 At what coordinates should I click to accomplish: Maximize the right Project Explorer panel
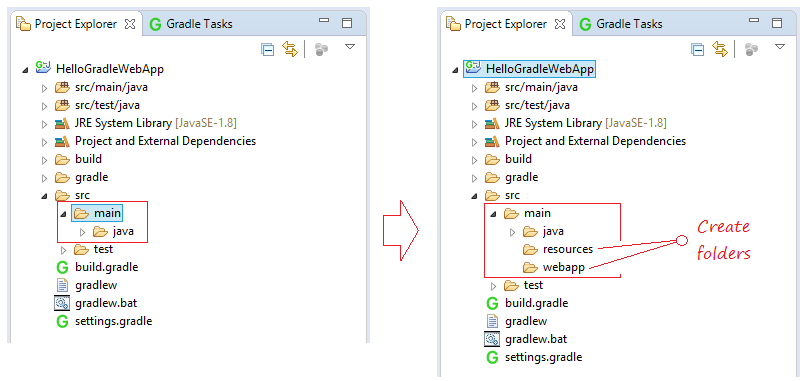click(777, 23)
